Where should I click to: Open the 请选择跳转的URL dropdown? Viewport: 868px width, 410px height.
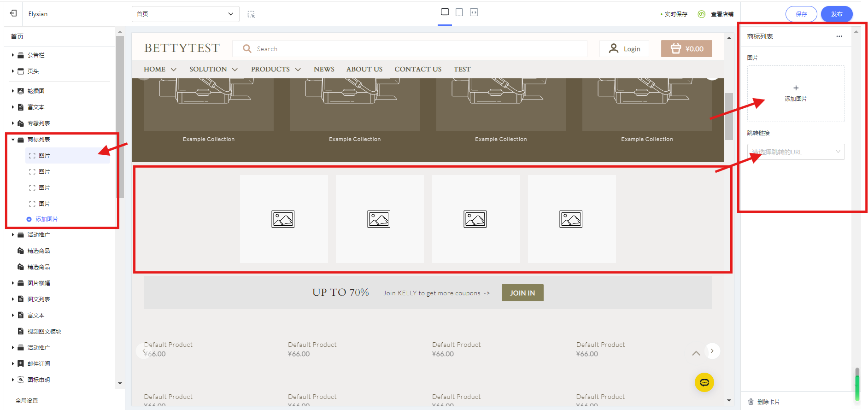(x=796, y=152)
